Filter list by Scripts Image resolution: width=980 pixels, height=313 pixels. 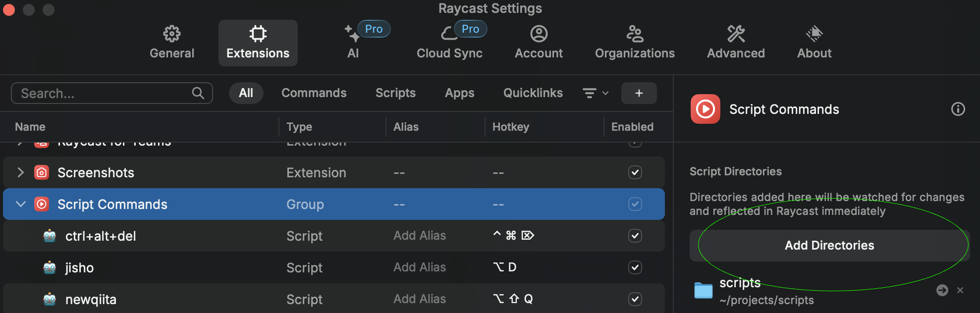coord(395,93)
